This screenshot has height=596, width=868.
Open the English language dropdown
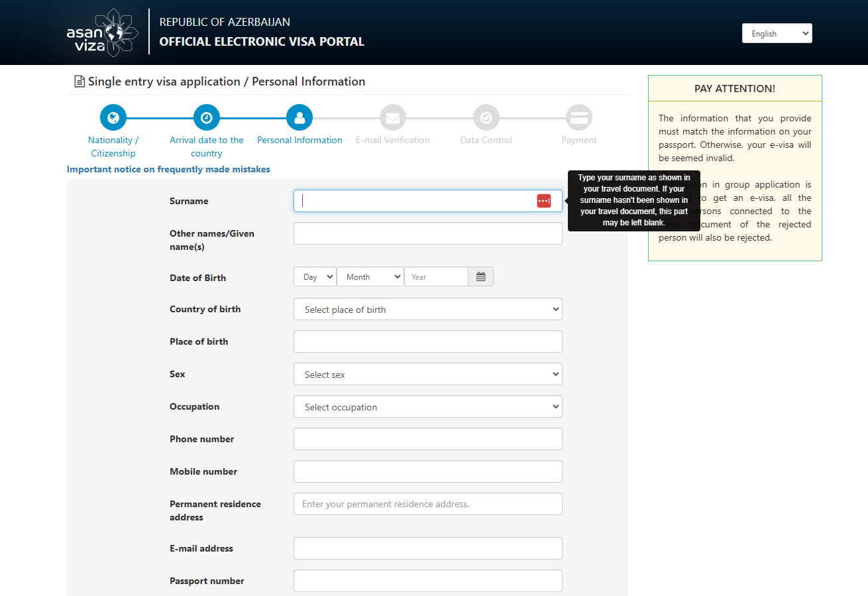777,33
